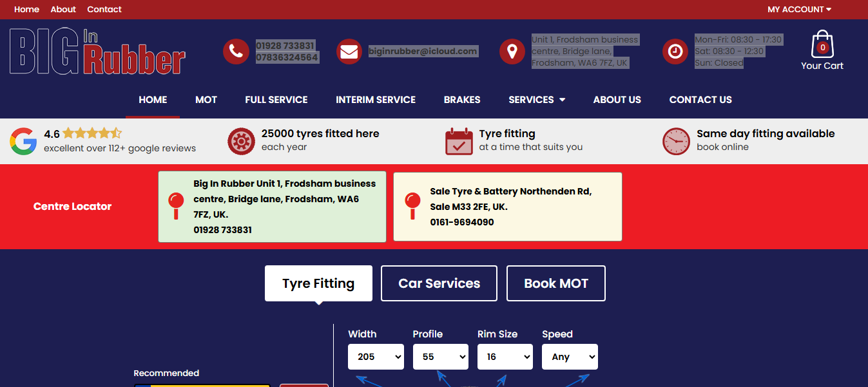Click the 'Tyre fitting' heading text
868x387 pixels.
coord(507,134)
